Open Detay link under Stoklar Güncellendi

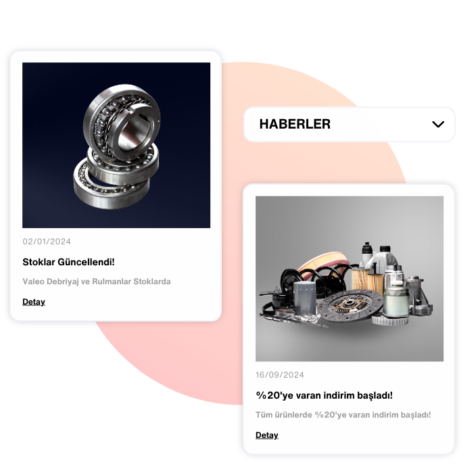(x=34, y=302)
